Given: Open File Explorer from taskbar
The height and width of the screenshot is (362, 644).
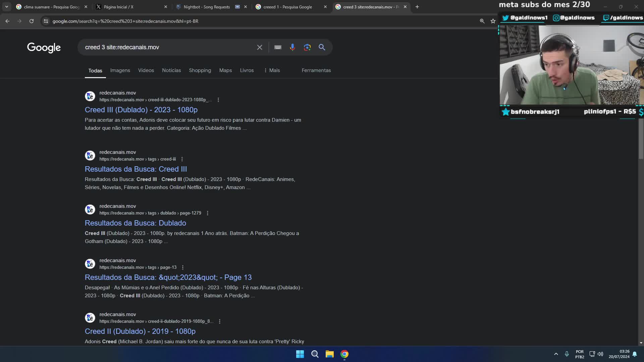Looking at the screenshot, I should tap(330, 354).
